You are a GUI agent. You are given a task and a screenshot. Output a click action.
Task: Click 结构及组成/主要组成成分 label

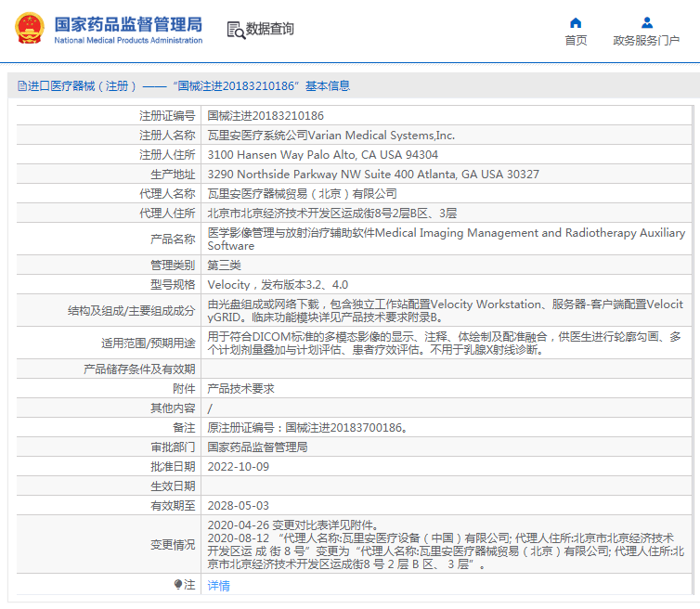[x=131, y=311]
